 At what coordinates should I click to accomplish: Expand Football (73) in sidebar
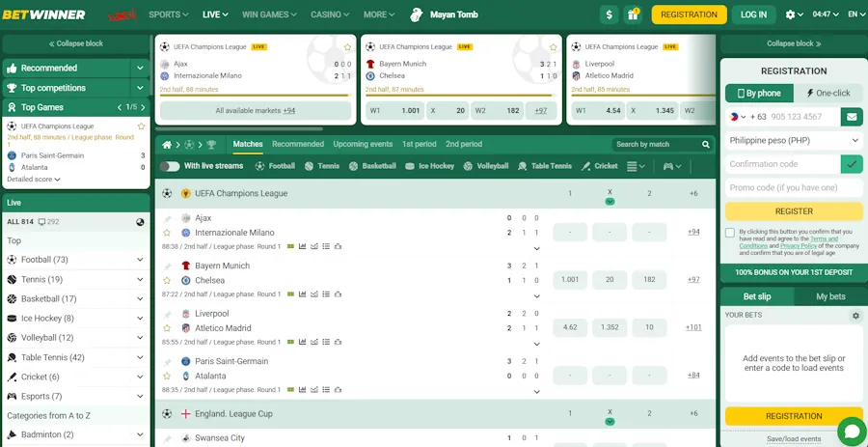click(x=140, y=260)
